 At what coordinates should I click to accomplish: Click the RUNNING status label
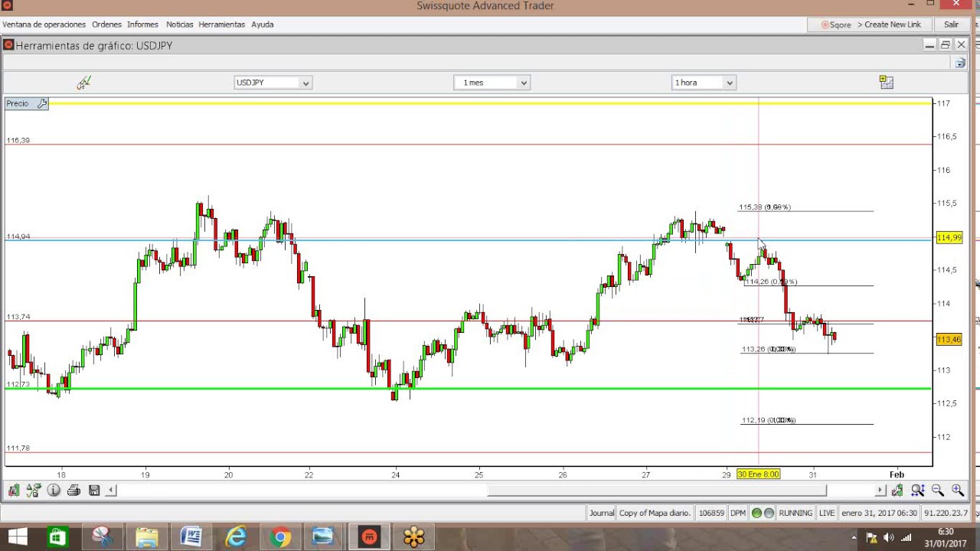[x=795, y=513]
